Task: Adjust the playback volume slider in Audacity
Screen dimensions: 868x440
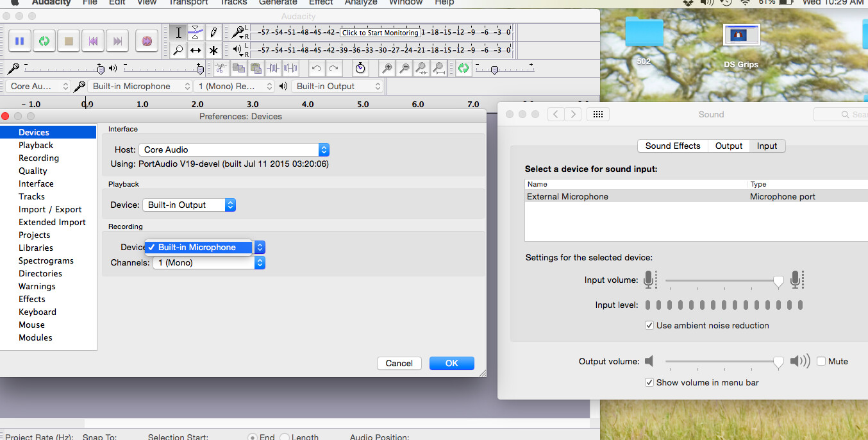Action: coord(163,68)
